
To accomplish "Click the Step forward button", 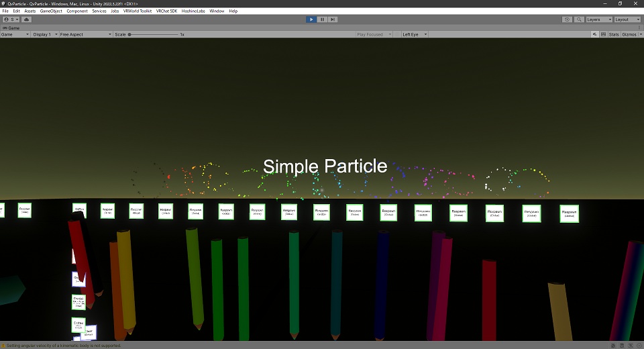I will click(x=333, y=19).
